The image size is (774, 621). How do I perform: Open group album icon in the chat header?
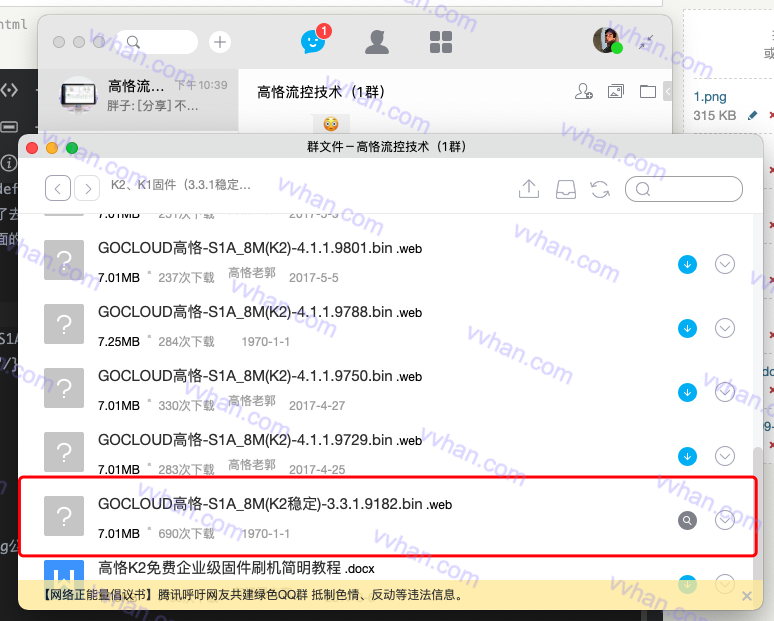[616, 91]
